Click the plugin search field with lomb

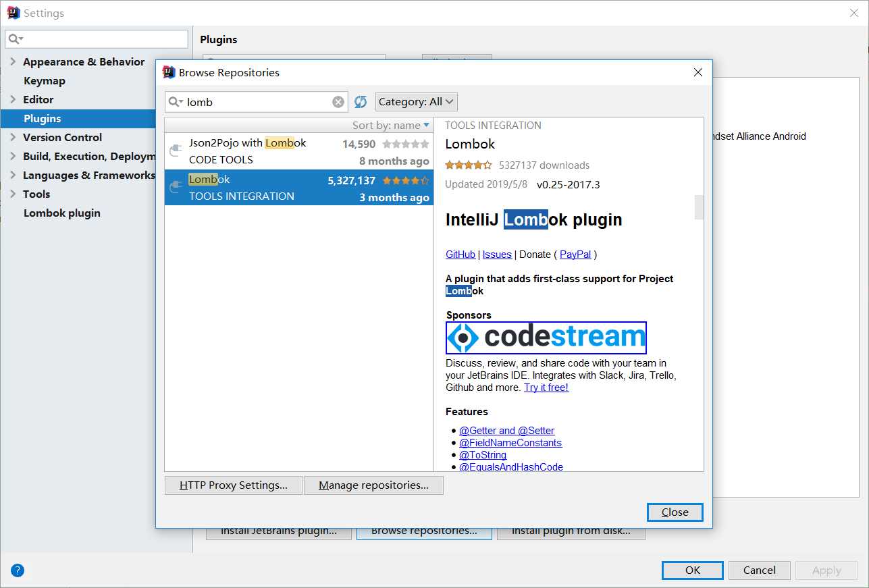[257, 102]
